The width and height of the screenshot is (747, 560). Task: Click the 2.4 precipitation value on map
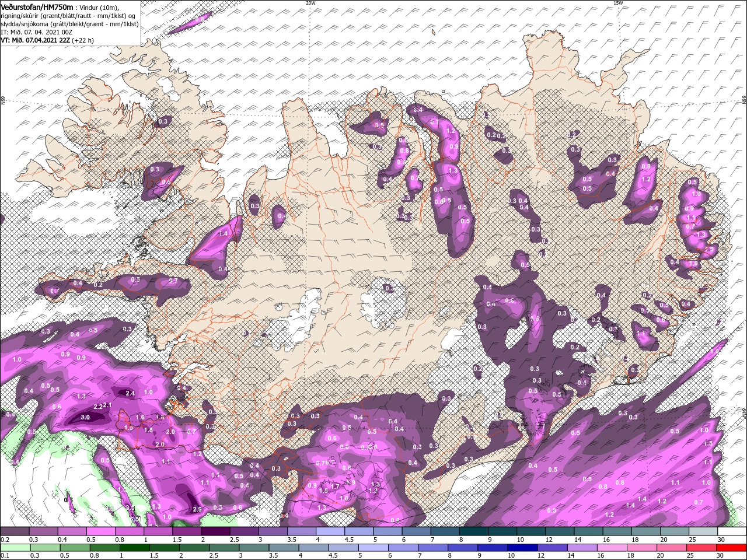(130, 394)
